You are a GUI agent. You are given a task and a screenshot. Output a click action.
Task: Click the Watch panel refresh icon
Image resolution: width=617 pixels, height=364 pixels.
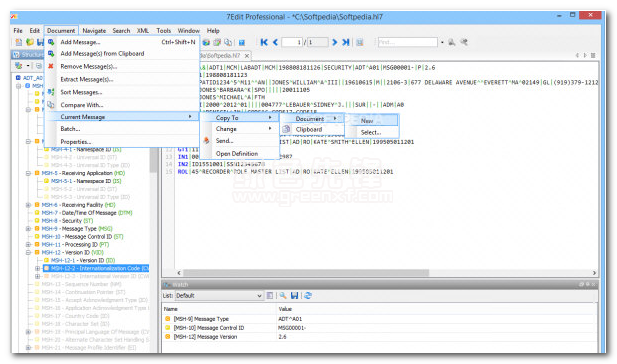(308, 296)
